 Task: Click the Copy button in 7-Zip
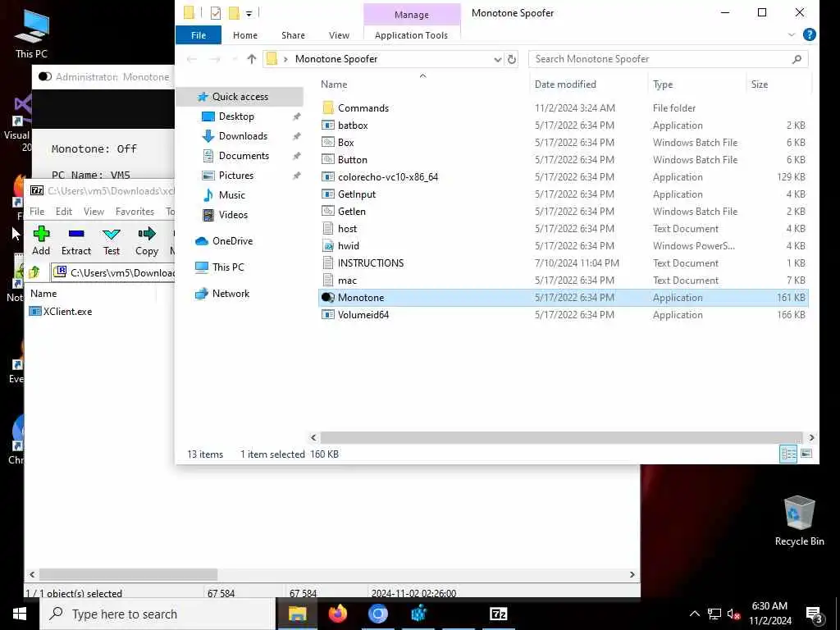coord(147,240)
